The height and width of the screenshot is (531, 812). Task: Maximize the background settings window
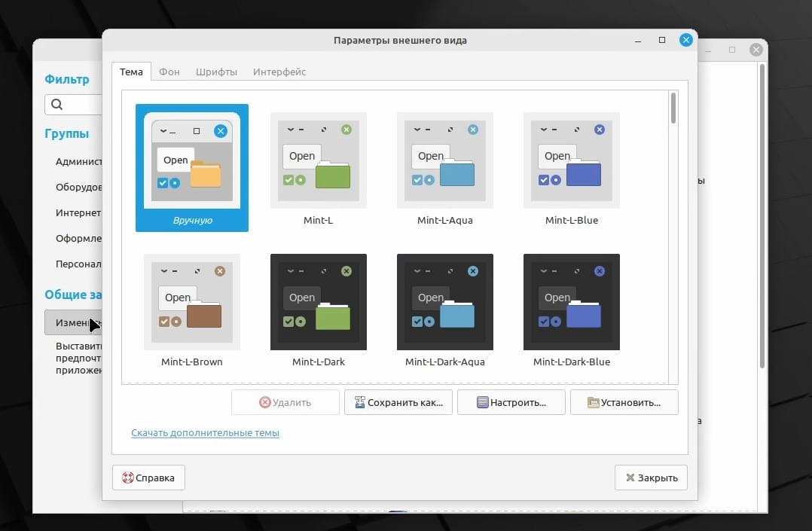[x=731, y=50]
